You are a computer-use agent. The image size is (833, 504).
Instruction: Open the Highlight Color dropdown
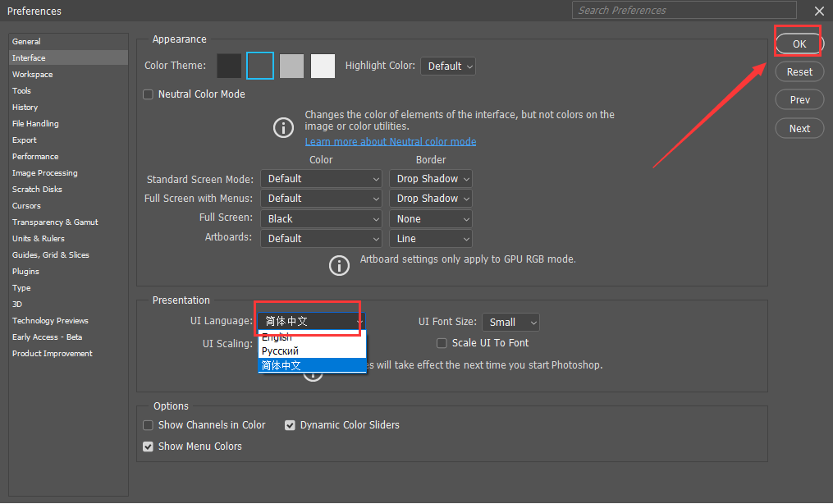(447, 66)
